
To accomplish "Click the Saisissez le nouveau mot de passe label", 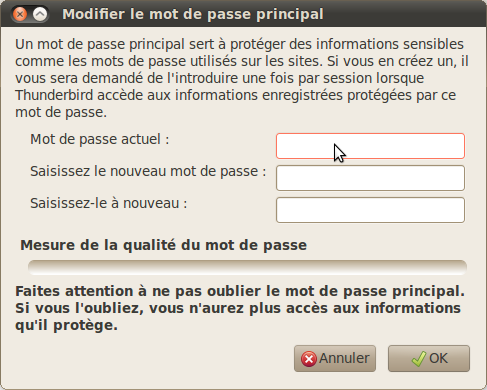I will [148, 171].
